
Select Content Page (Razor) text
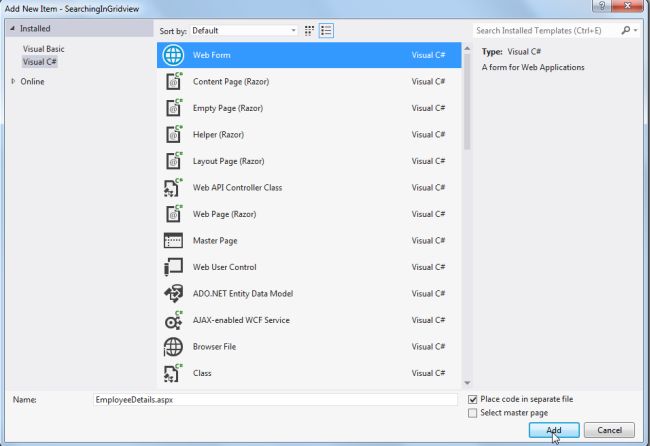231,82
